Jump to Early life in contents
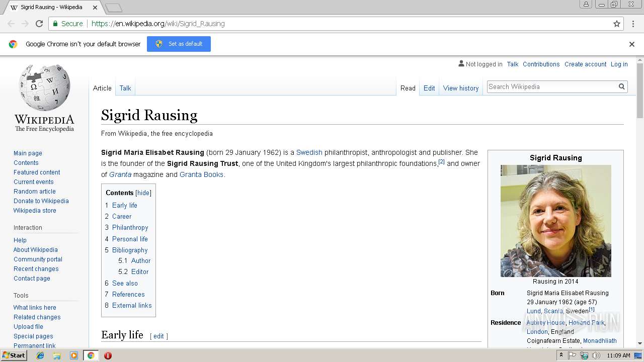Viewport: 644px width, 362px height. pyautogui.click(x=125, y=205)
